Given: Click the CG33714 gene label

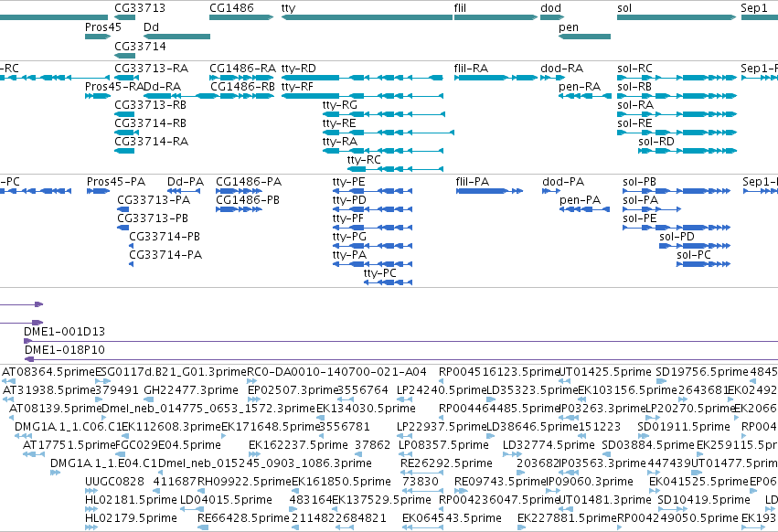Looking at the screenshot, I should click(140, 46).
